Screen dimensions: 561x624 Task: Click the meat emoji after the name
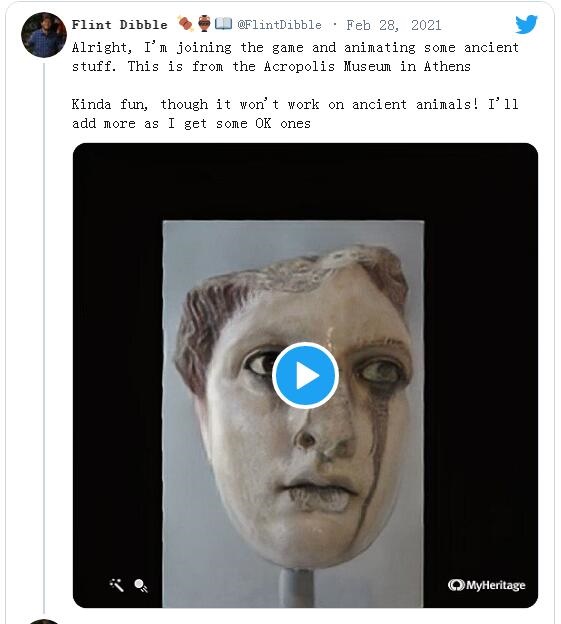(185, 24)
